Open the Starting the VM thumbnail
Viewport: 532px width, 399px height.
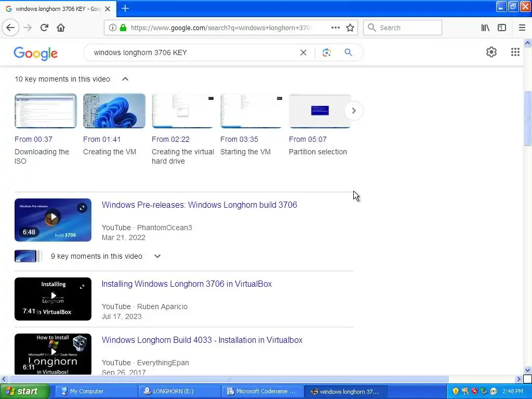click(x=251, y=111)
